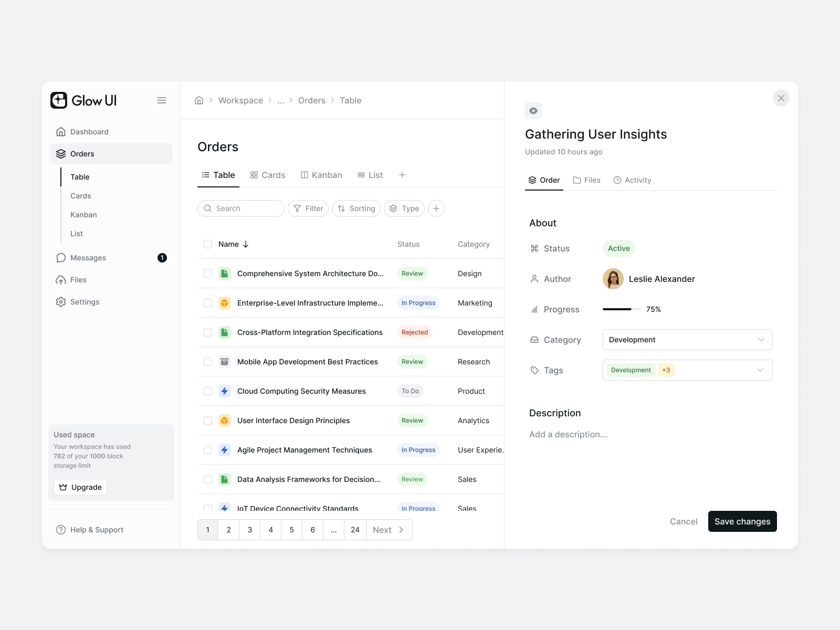Select the Mobile App Development Best Practices checkbox
The width and height of the screenshot is (840, 630).
coord(208,362)
